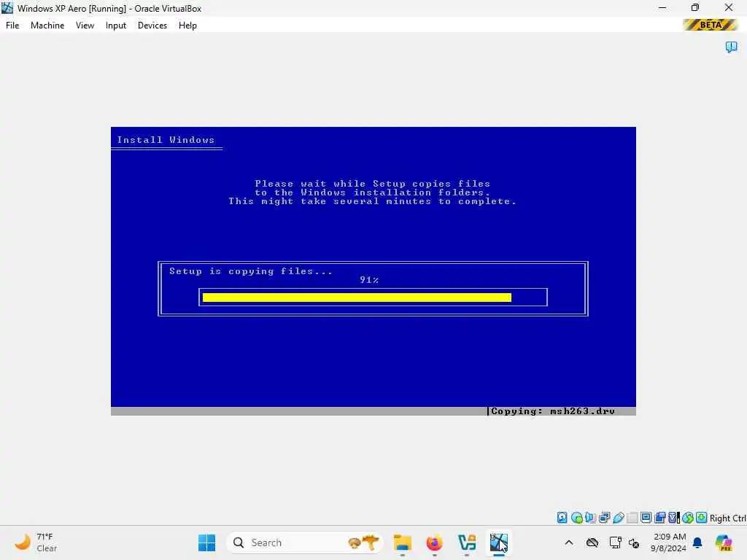Click the running VM taskbar icon
The width and height of the screenshot is (747, 560).
click(499, 542)
